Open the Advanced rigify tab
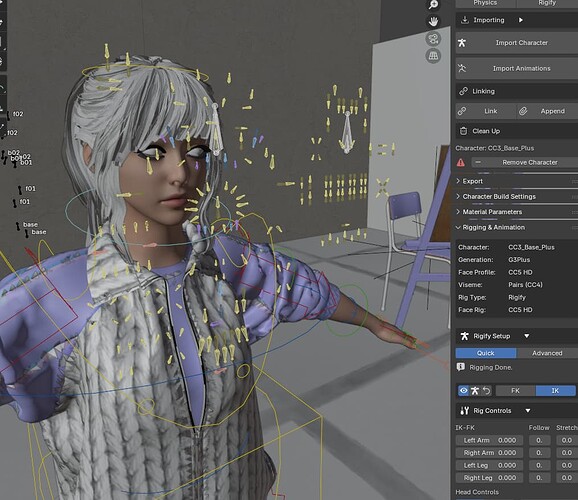Image resolution: width=578 pixels, height=500 pixels. point(547,353)
